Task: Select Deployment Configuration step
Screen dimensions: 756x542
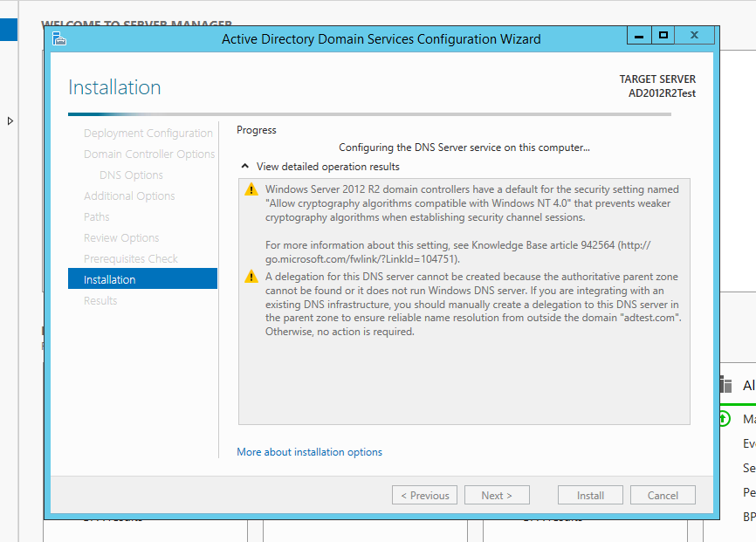Action: coord(148,133)
